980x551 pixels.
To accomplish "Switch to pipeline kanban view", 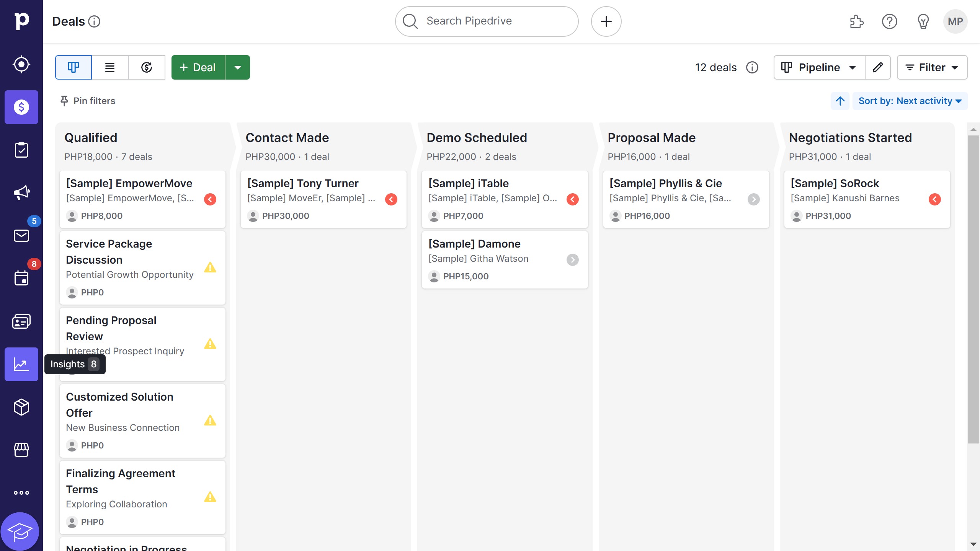I will tap(73, 67).
